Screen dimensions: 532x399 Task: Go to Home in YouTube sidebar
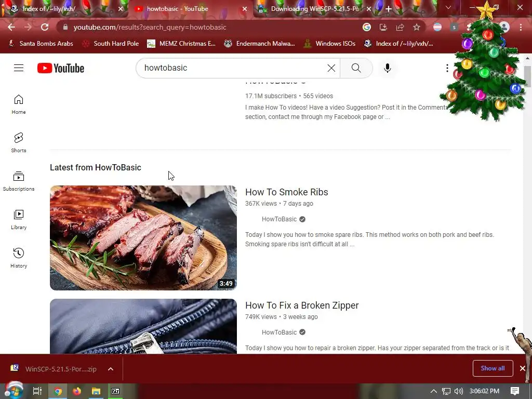tap(19, 104)
